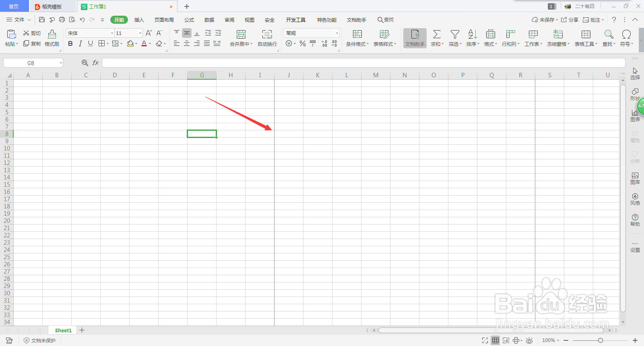Open Conditional Formatting (条件格式)
The image size is (644, 346).
(x=357, y=38)
